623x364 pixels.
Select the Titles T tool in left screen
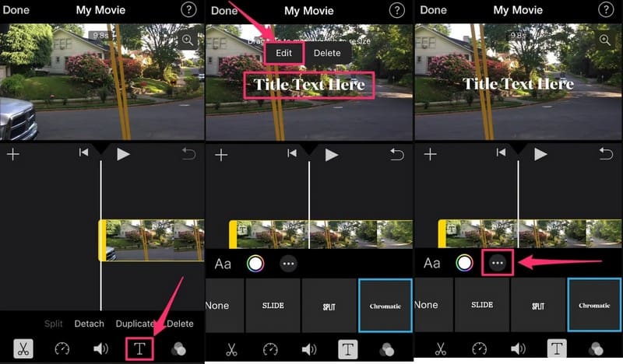139,349
